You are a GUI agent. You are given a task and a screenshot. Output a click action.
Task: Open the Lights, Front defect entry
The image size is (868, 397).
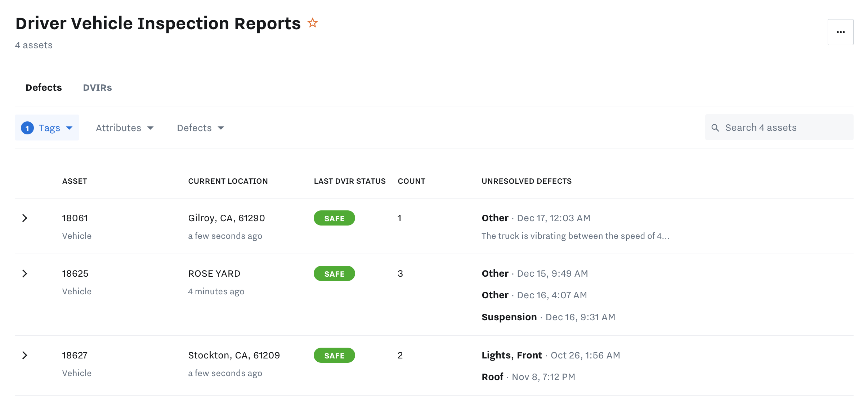[x=511, y=355]
